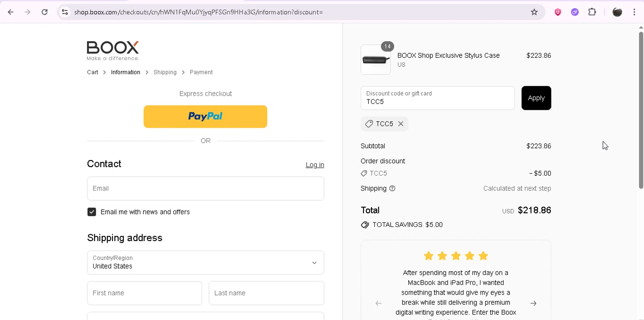The height and width of the screenshot is (320, 644).
Task: Click the BOOX logo
Action: point(113,51)
